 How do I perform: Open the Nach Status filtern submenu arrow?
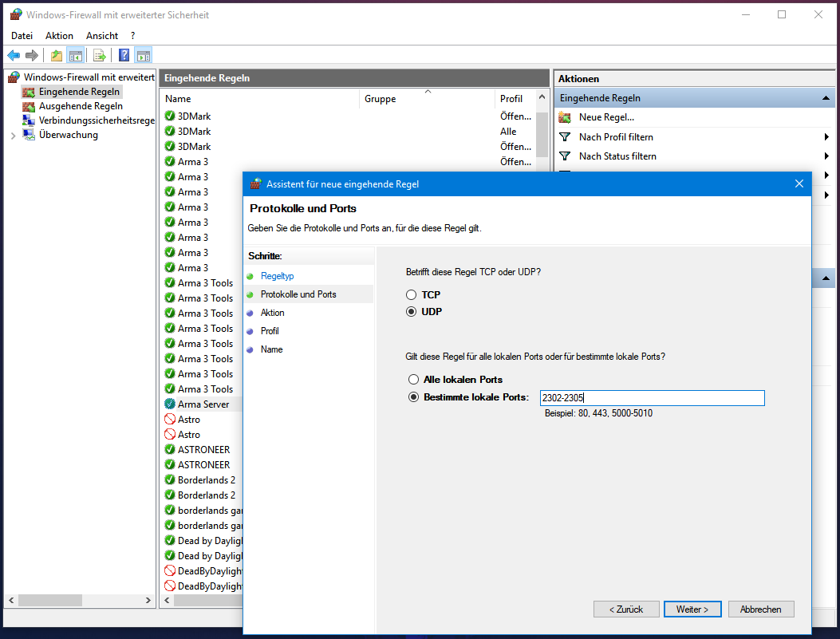(x=826, y=156)
